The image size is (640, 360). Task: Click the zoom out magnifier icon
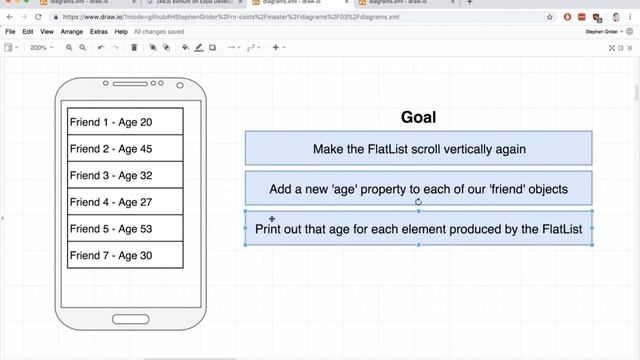point(82,48)
